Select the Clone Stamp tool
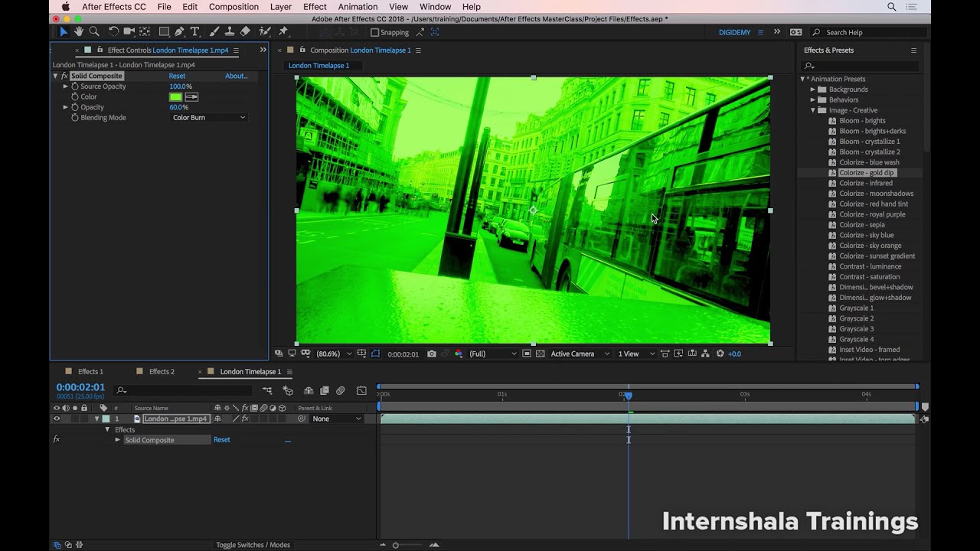 pyautogui.click(x=229, y=31)
